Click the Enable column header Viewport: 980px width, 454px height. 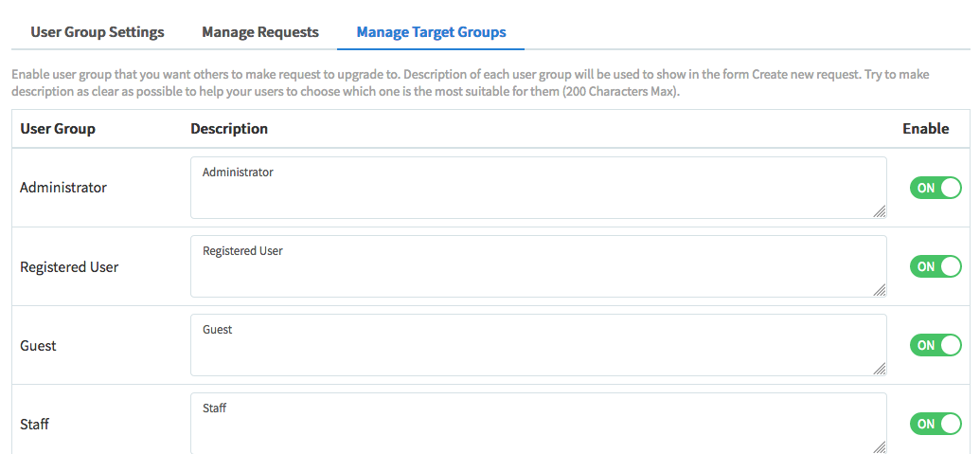tap(925, 129)
